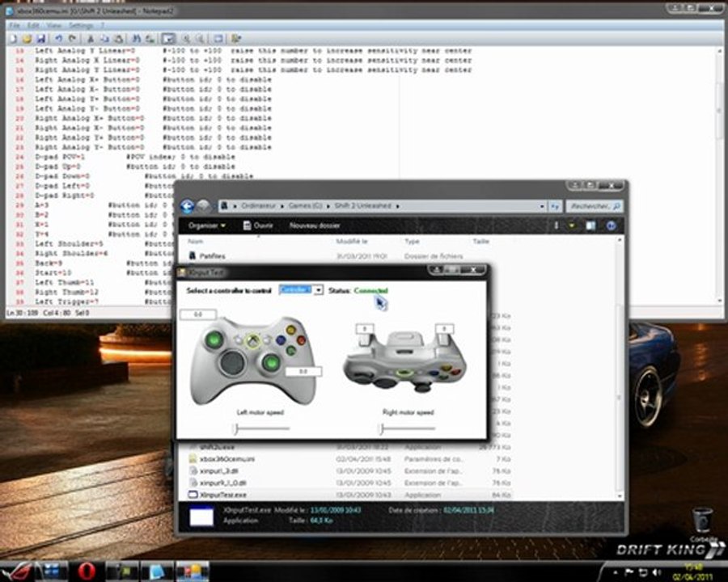Viewport: 728px width, 582px height.
Task: Click the New document icon in Notepad2 toolbar
Action: click(x=14, y=39)
